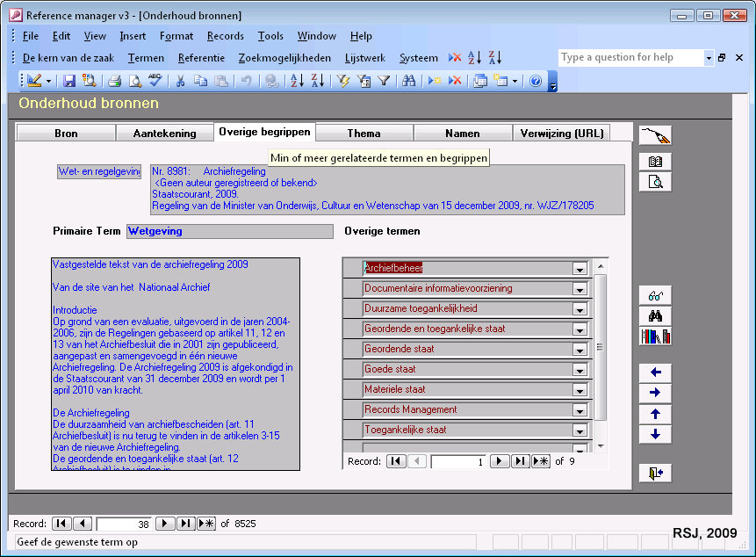This screenshot has height=557, width=756.
Task: Expand the Goede staat combo box
Action: point(580,370)
